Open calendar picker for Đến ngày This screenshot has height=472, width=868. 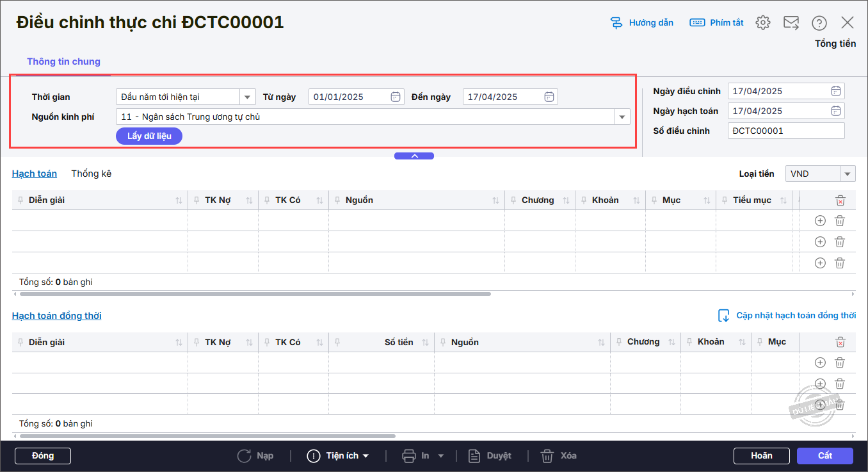click(549, 97)
